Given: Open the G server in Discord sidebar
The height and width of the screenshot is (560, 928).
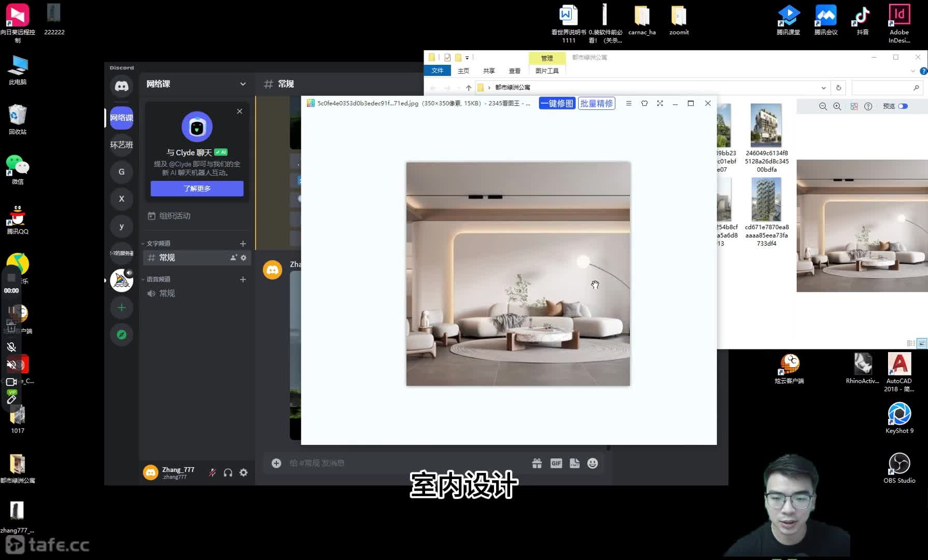Looking at the screenshot, I should (121, 172).
